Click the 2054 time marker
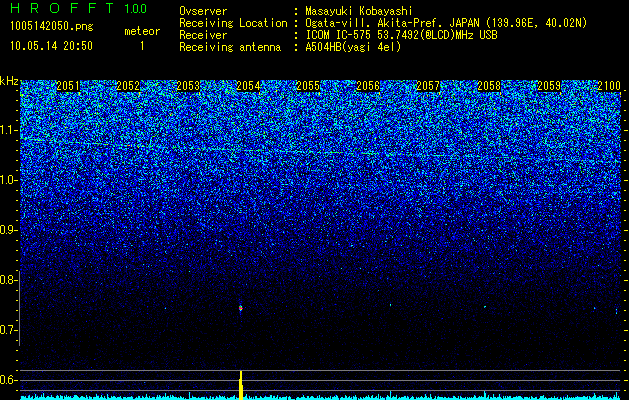 click(248, 86)
